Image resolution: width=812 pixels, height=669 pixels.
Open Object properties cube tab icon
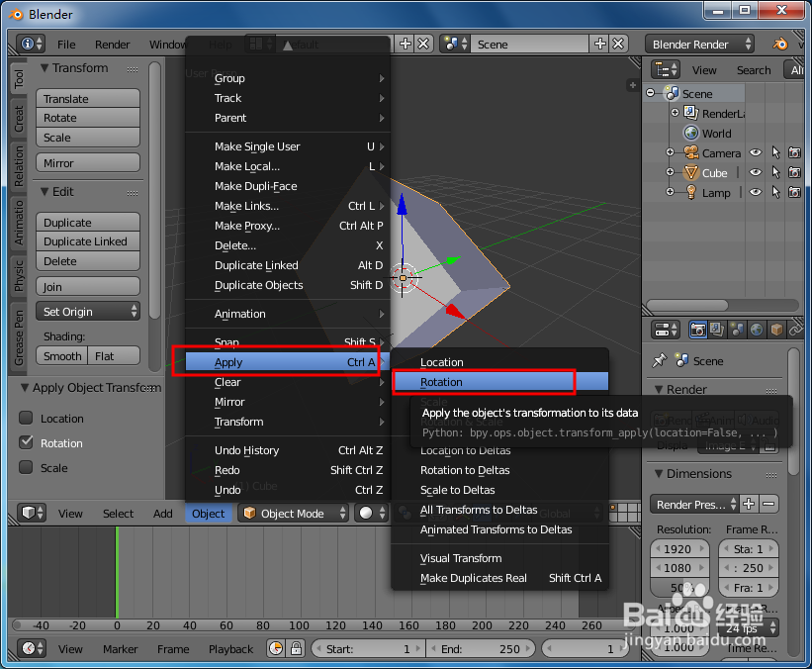click(776, 330)
